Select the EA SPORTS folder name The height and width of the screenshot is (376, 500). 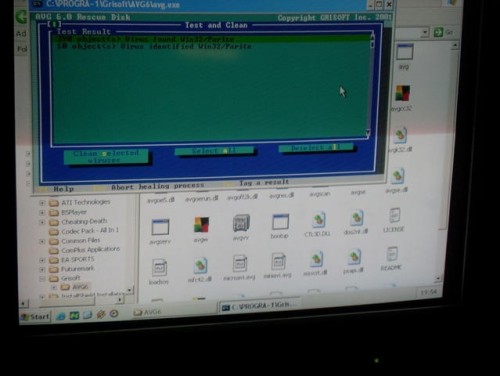click(78, 259)
